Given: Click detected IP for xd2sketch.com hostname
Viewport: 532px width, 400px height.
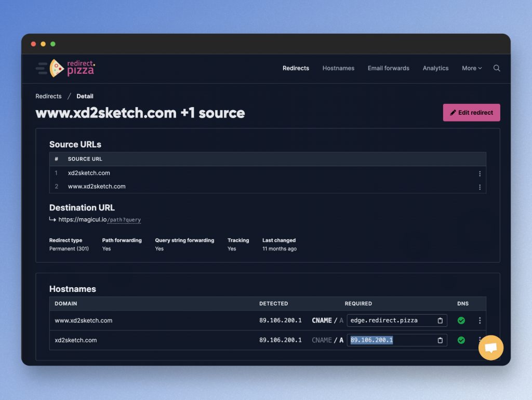Looking at the screenshot, I should [280, 340].
